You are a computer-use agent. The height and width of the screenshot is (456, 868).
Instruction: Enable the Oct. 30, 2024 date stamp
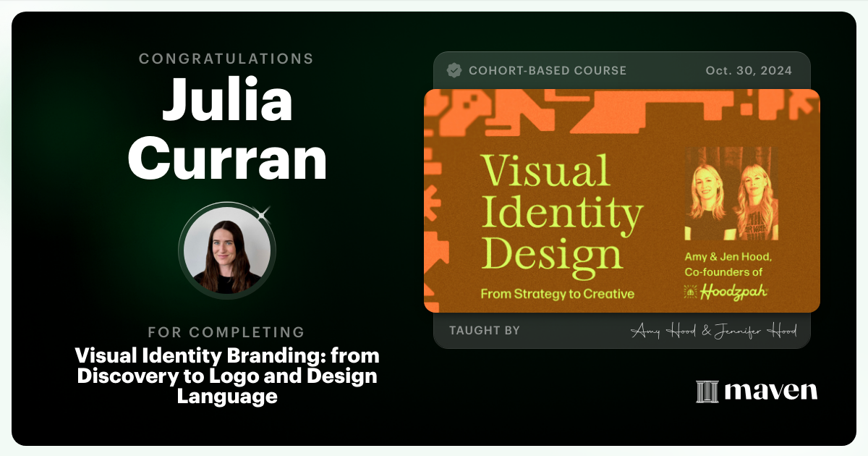coord(749,70)
